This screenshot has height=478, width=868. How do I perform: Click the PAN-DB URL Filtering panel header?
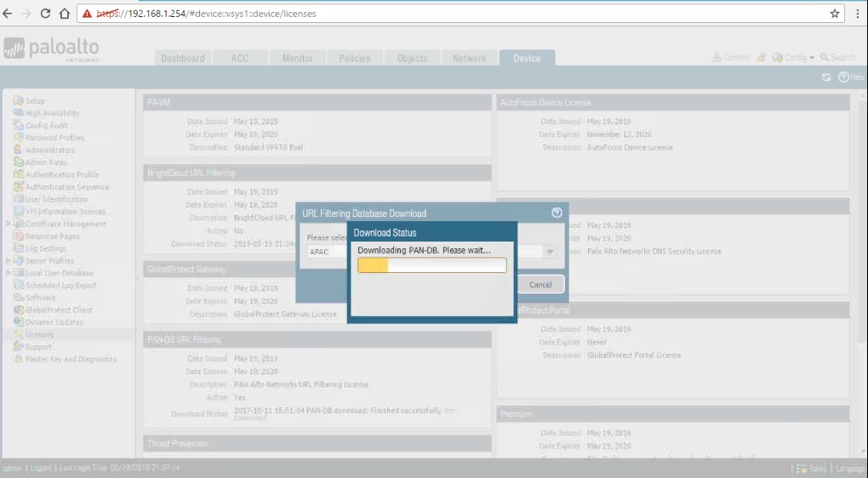(x=317, y=339)
